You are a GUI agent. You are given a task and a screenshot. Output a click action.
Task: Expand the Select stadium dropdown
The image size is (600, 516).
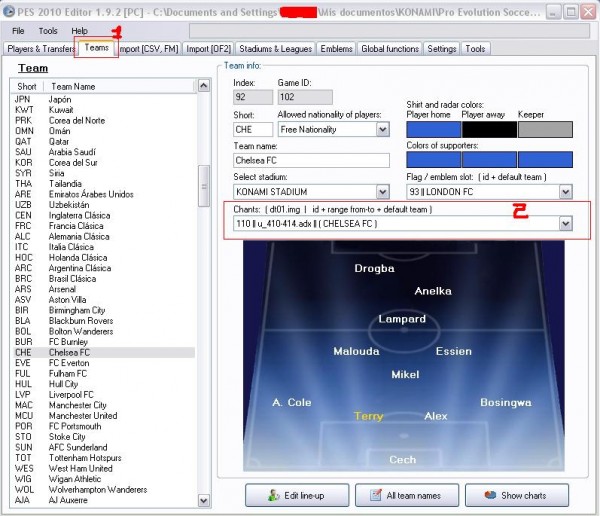click(x=383, y=191)
